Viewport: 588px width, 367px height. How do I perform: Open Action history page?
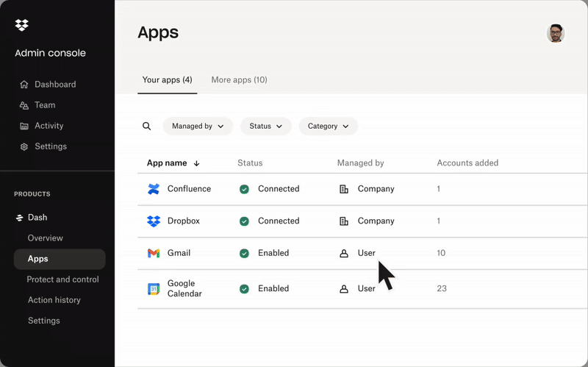point(54,300)
